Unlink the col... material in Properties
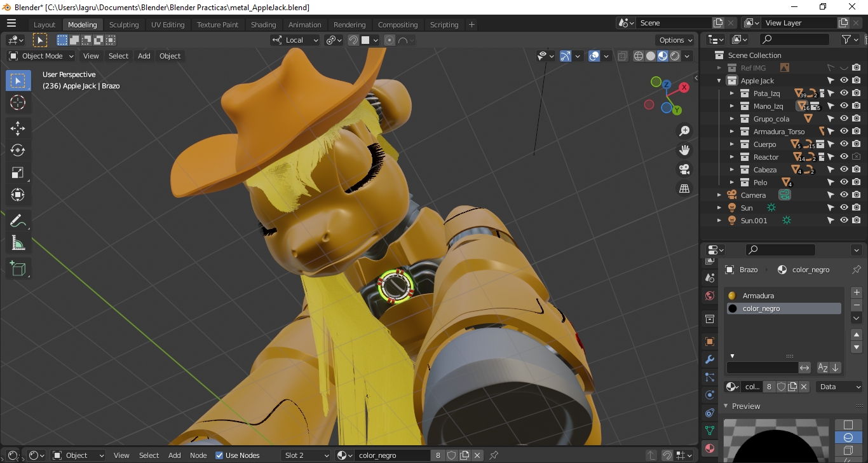Viewport: 868px width, 463px height. tap(804, 387)
